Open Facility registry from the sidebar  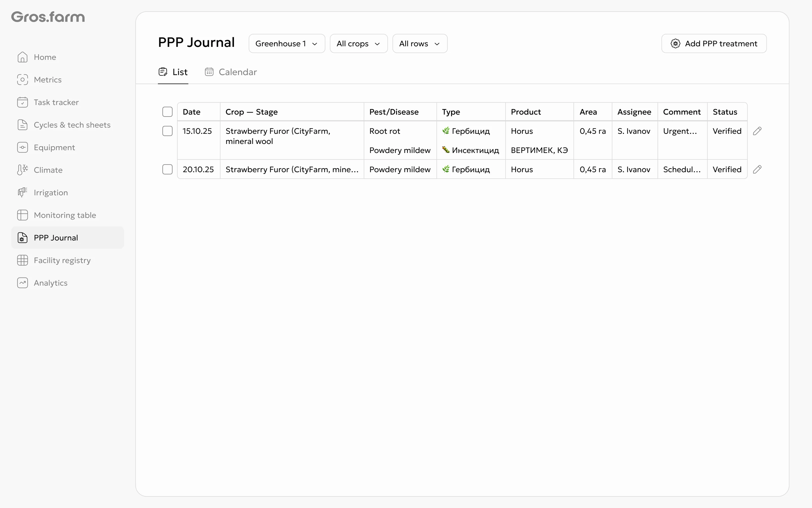point(67,260)
